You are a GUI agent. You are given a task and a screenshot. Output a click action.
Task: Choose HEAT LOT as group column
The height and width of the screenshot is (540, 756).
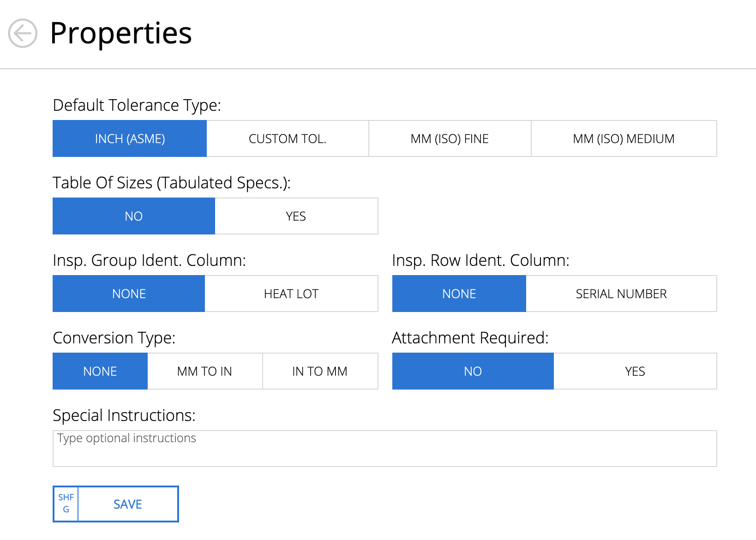(291, 294)
